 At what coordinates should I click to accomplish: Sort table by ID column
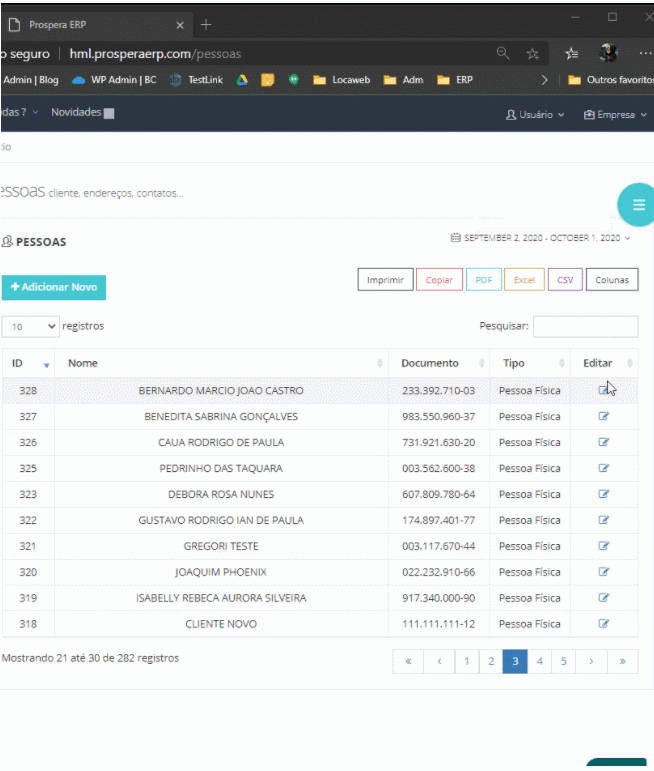(x=28, y=363)
